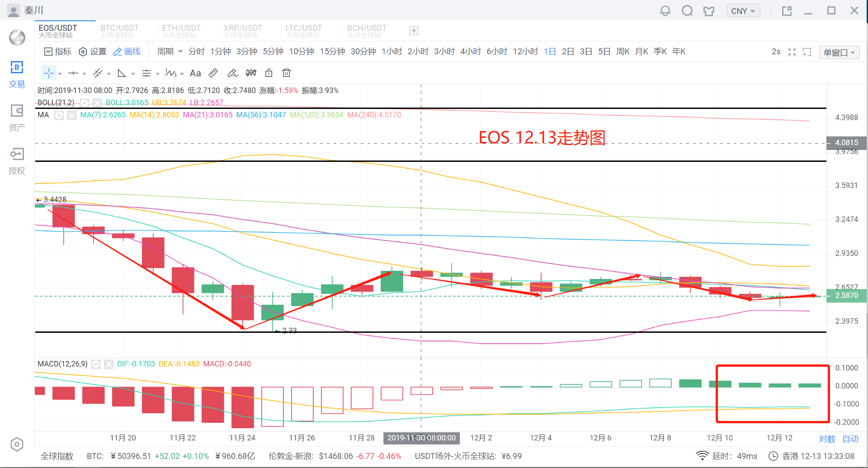Expand horizontal line tool options arrow
Viewport: 868px width, 468px height.
pyautogui.click(x=84, y=74)
